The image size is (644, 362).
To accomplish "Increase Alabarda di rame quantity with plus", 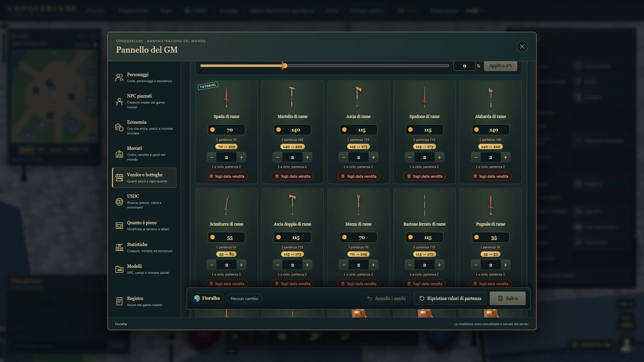I will tap(505, 157).
